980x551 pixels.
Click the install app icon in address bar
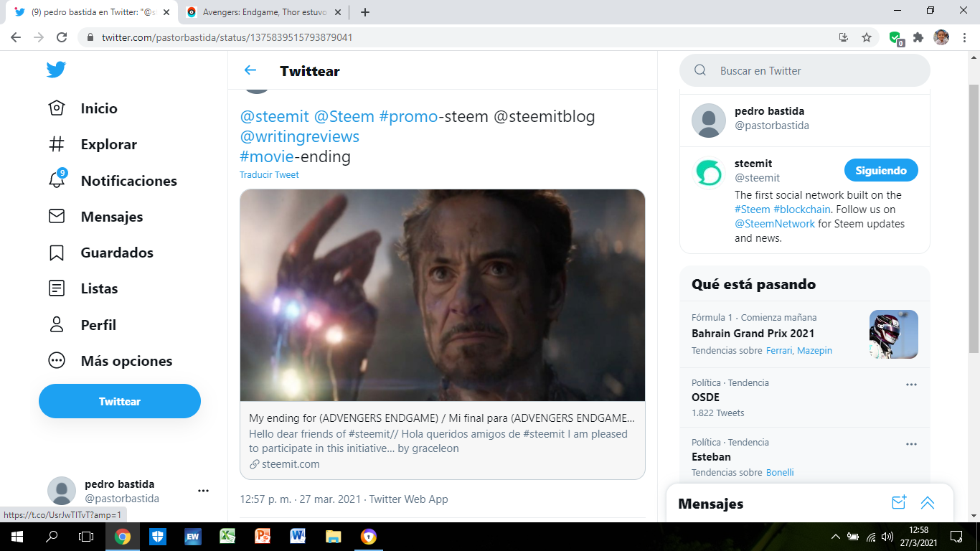pos(844,37)
